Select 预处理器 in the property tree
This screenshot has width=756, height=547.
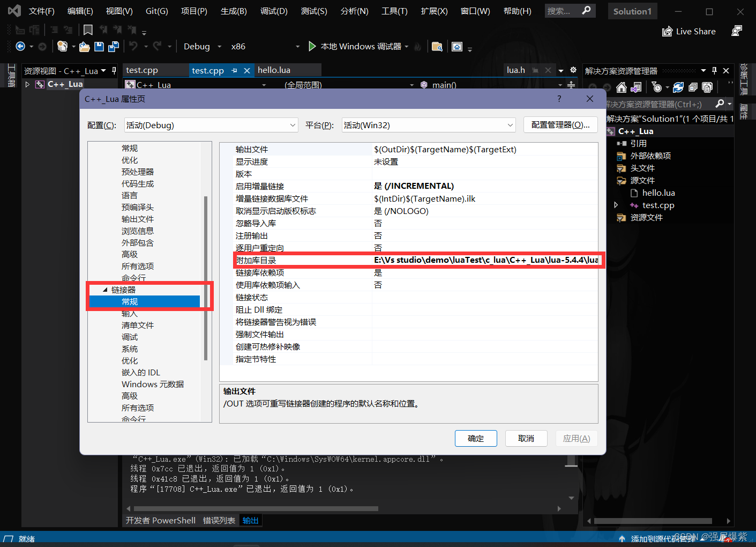138,172
